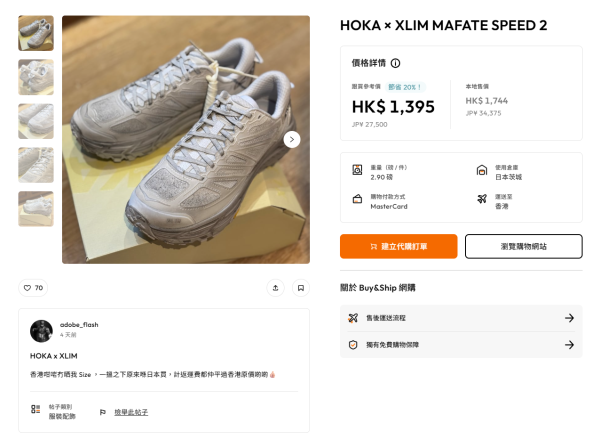600x448 pixels.
Task: Click the orange 建立代購訂單 button
Action: (x=399, y=246)
